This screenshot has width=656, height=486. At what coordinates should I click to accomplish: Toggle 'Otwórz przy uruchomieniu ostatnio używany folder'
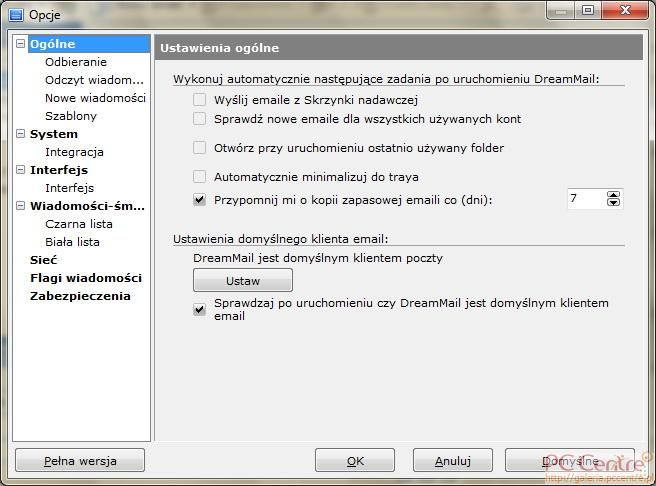200,148
